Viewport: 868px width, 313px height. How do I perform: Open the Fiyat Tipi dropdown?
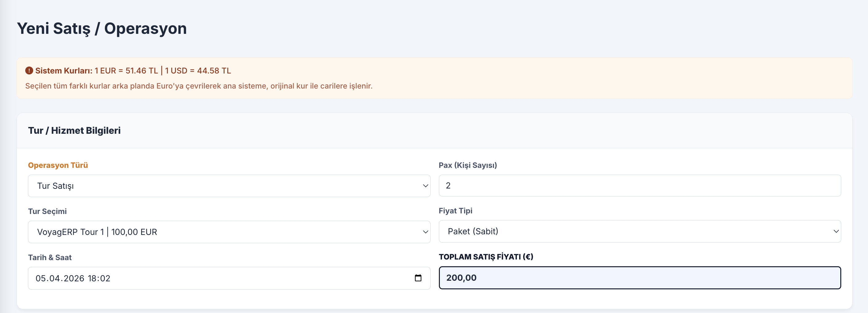coord(639,231)
